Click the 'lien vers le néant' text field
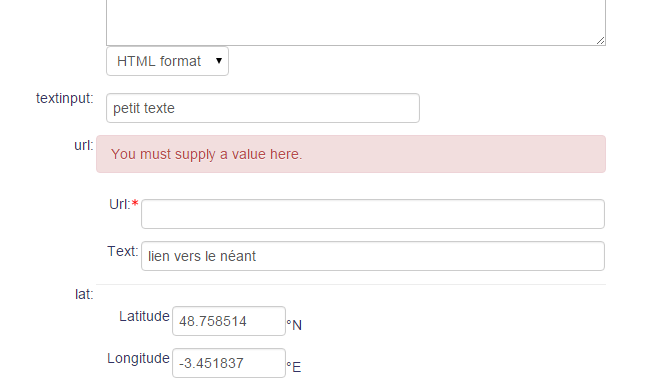This screenshot has width=662, height=389. click(x=373, y=256)
